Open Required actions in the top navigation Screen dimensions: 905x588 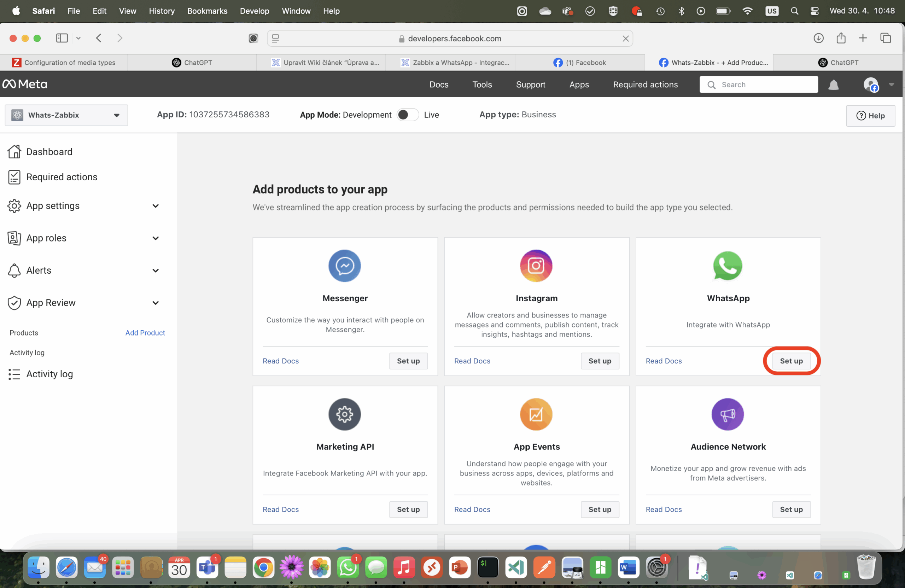645,85
